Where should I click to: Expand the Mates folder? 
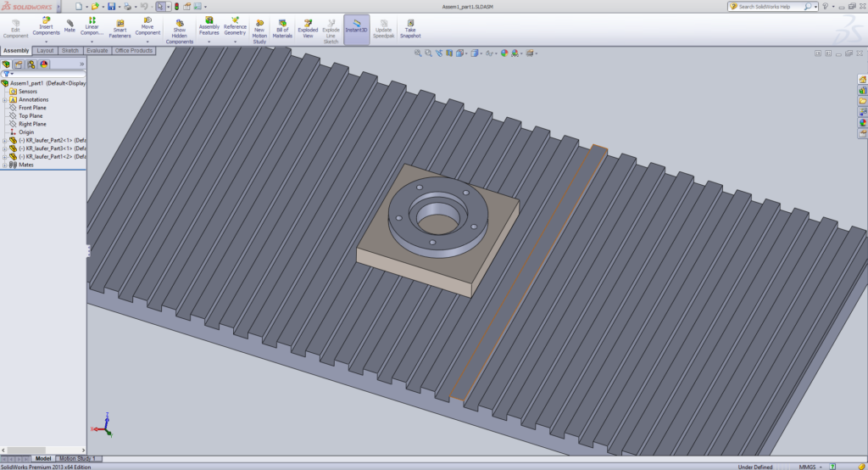5,165
